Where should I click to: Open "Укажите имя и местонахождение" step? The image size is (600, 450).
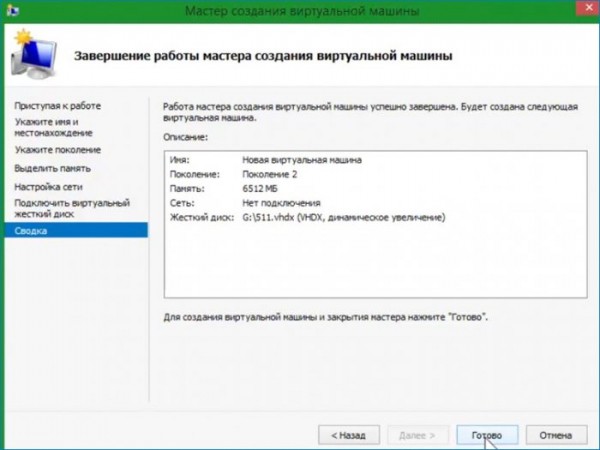[x=54, y=127]
